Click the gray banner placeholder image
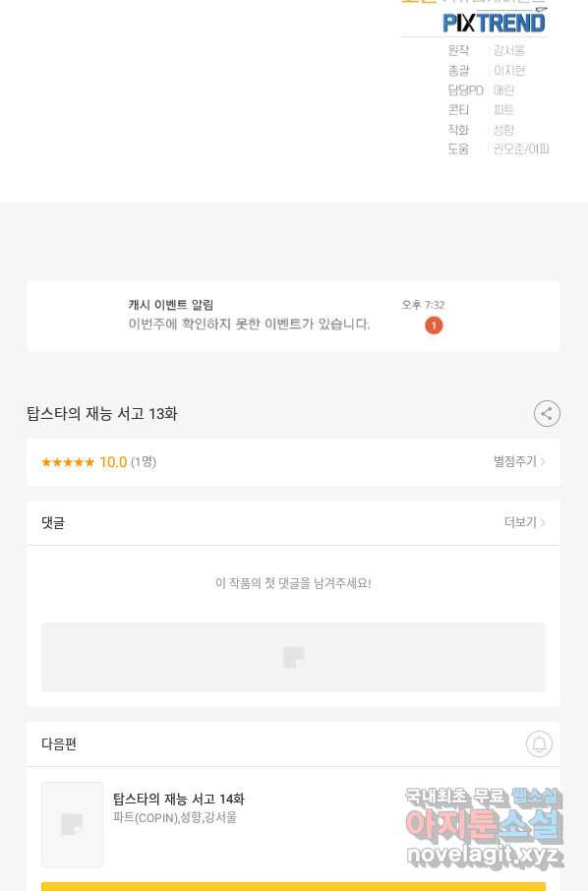 pos(293,658)
